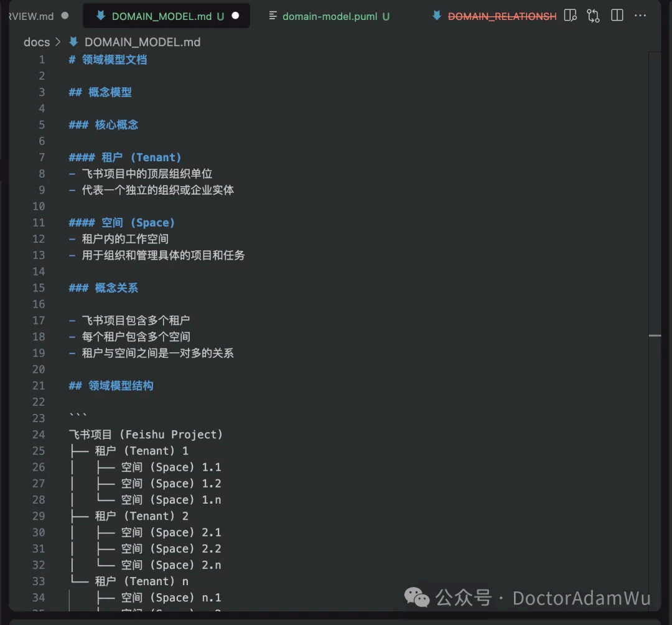Click the markdown icon on DOMAIN_MODEL.md tab
672x625 pixels.
(x=101, y=16)
